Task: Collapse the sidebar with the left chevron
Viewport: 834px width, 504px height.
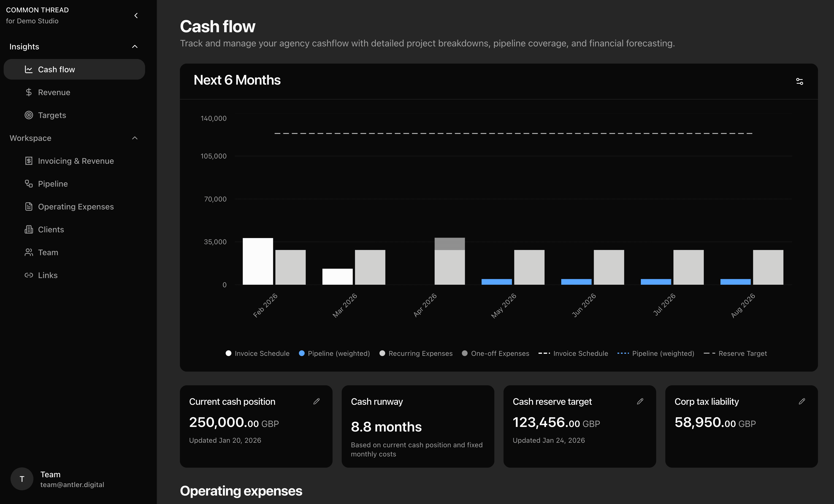Action: (x=136, y=16)
